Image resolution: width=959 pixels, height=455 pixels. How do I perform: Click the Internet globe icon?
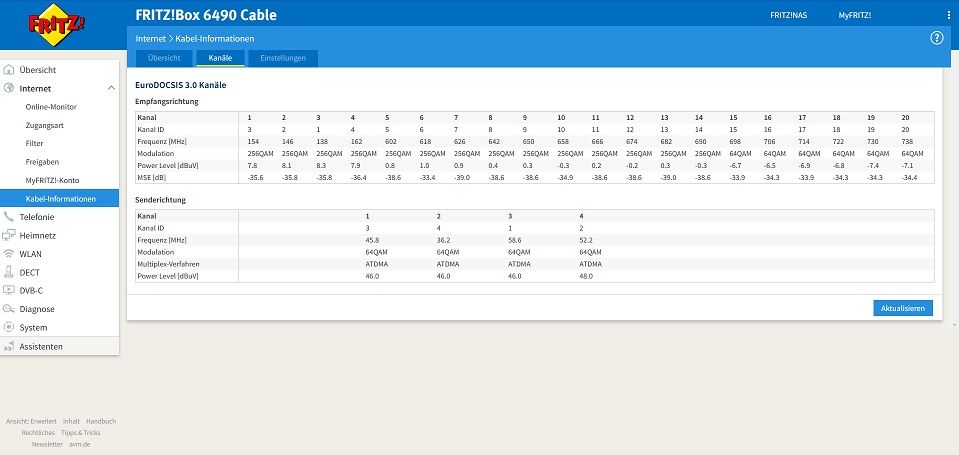point(9,88)
